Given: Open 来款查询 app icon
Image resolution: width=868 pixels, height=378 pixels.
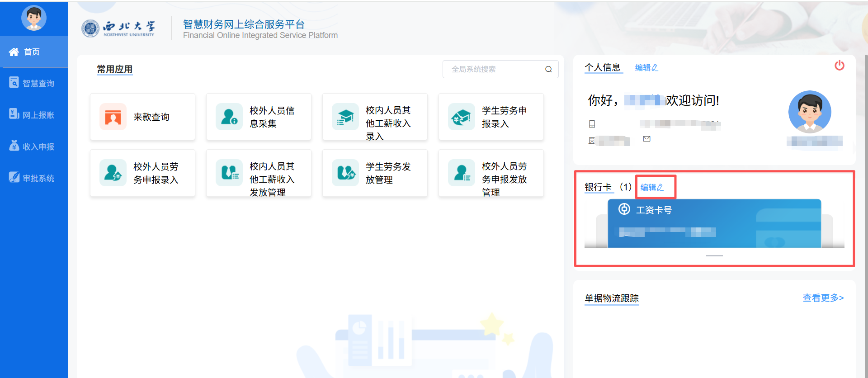Looking at the screenshot, I should tap(113, 117).
